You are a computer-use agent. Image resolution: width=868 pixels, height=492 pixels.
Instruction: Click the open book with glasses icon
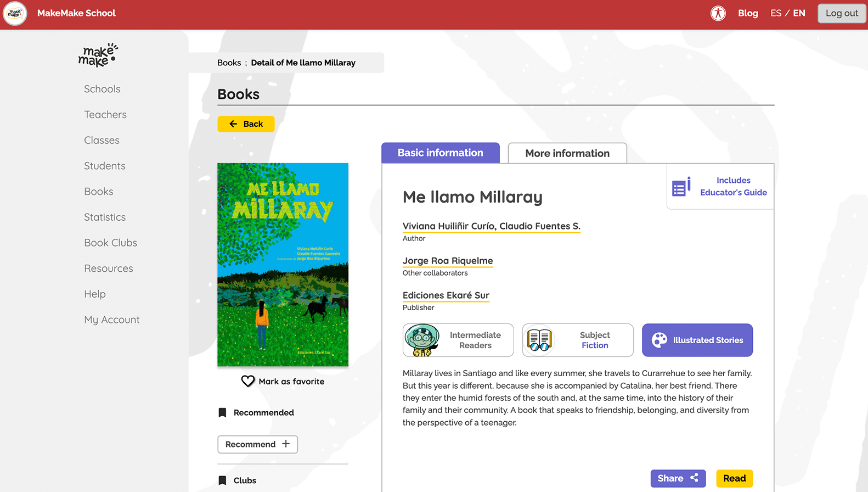pyautogui.click(x=539, y=340)
